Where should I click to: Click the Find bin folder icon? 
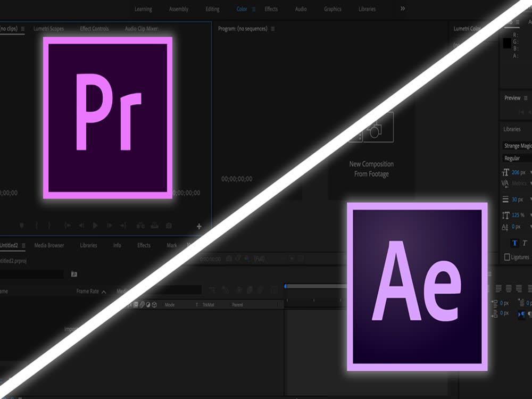coord(74,274)
